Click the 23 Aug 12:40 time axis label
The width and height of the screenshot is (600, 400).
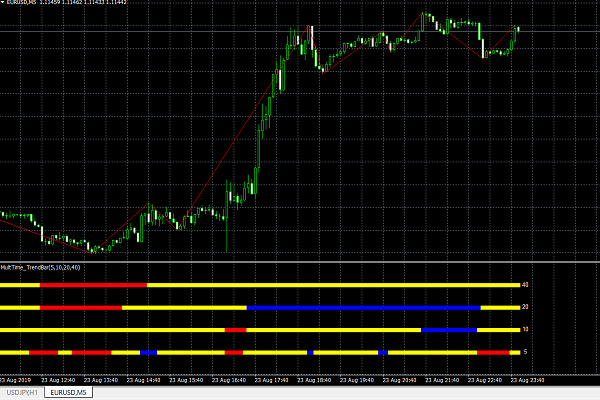(58, 380)
